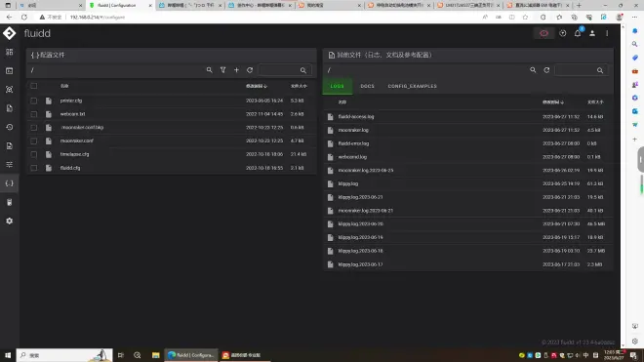Switch to the DOCS tab

point(367,86)
